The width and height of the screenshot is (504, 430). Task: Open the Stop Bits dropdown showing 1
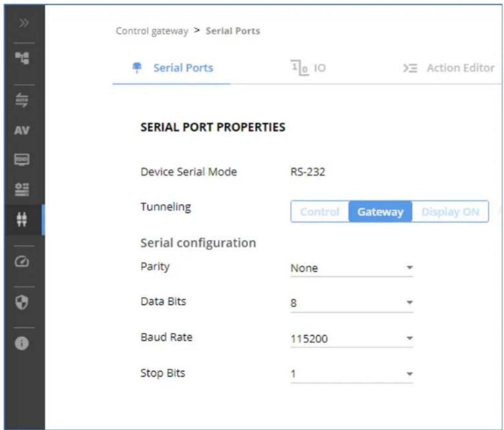(351, 374)
